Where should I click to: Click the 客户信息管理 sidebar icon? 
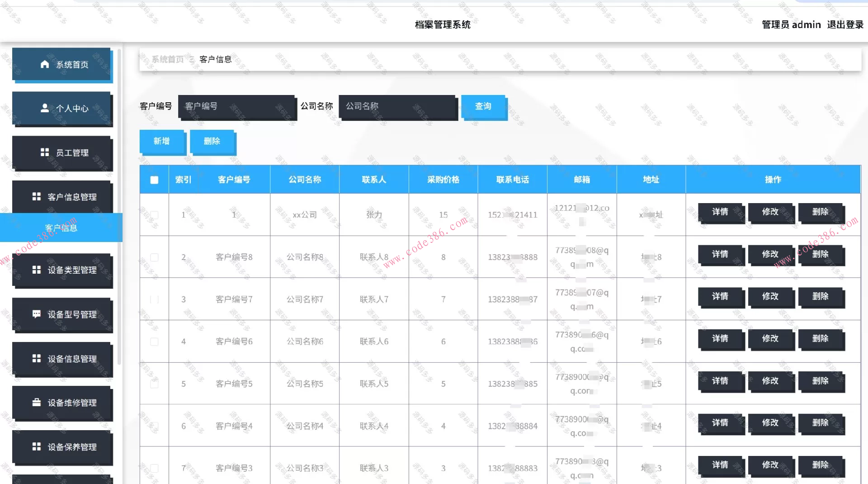[x=37, y=196]
